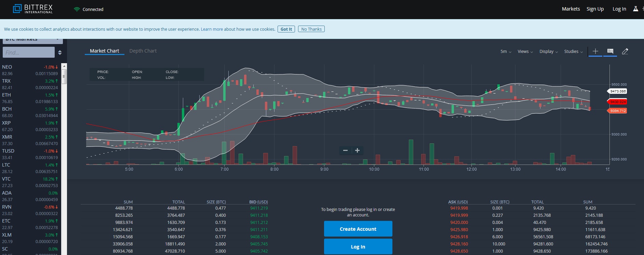Click the blue Log In button below Create Account
The height and width of the screenshot is (255, 644).
tap(358, 246)
